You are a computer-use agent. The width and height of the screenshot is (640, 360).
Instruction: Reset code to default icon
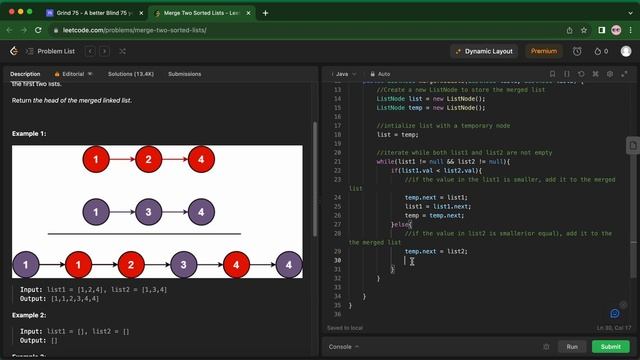tap(581, 74)
